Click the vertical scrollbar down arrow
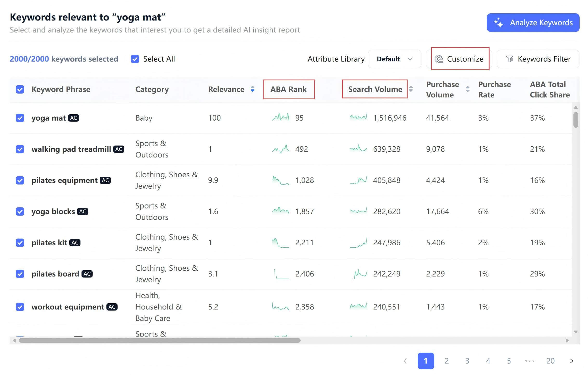 tap(576, 332)
